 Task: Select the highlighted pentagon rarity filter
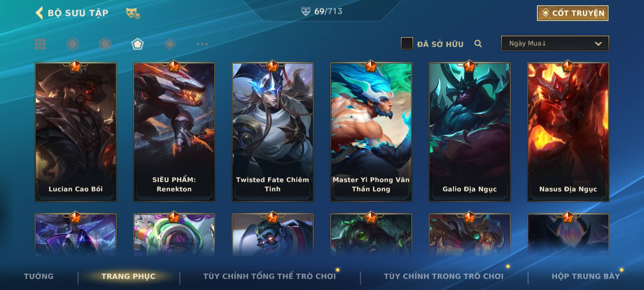point(137,44)
